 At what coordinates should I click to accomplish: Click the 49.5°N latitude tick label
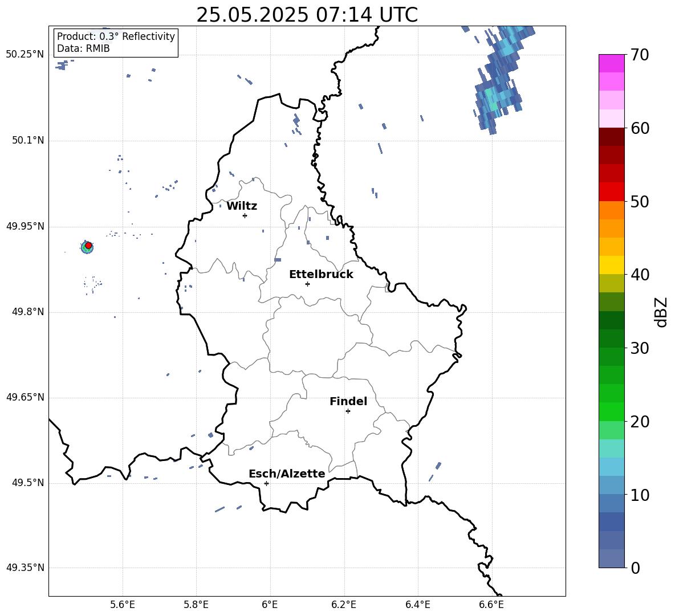tap(27, 483)
